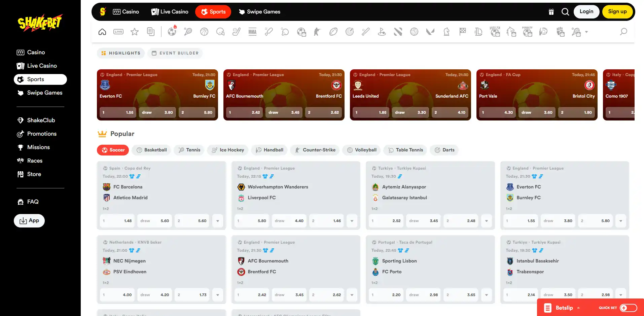Open Live Casino in the top navigation
The height and width of the screenshot is (316, 644).
(170, 12)
